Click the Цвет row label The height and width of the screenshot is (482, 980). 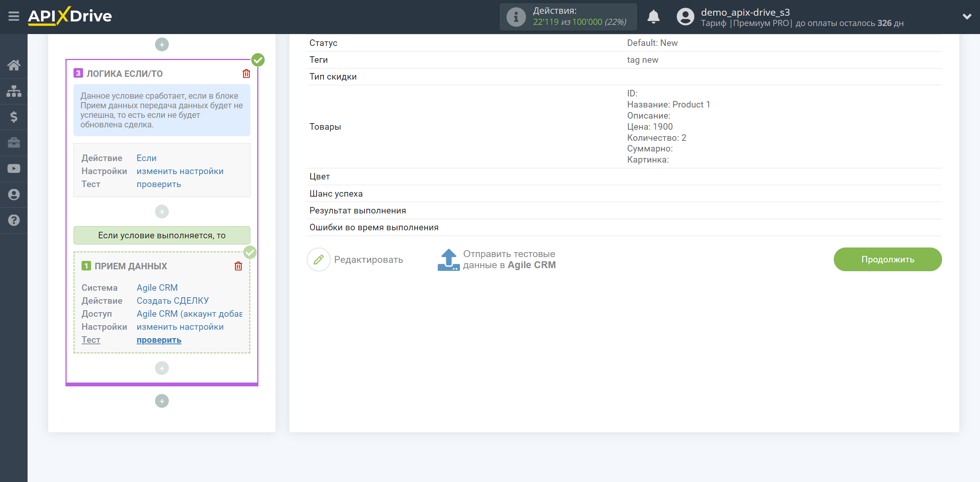(319, 176)
